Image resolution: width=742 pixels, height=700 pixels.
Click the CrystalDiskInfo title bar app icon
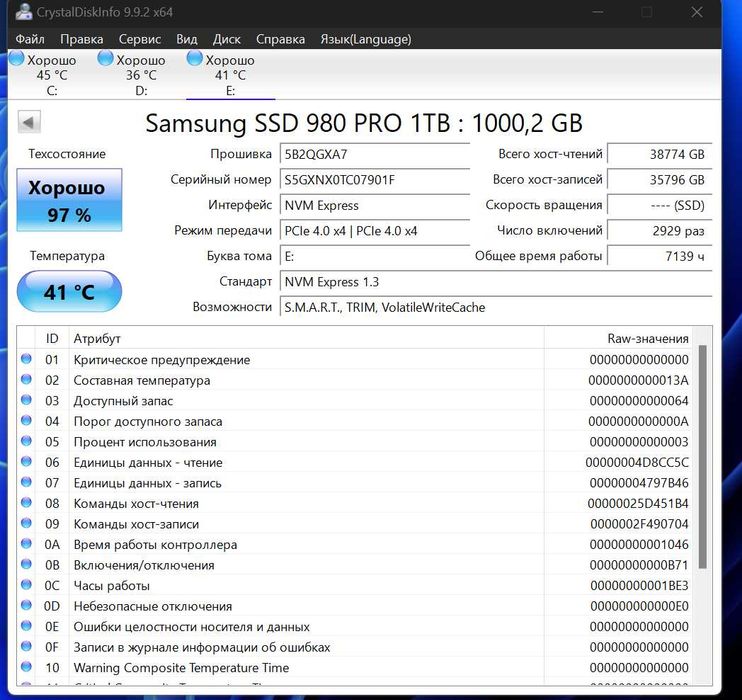pos(23,11)
